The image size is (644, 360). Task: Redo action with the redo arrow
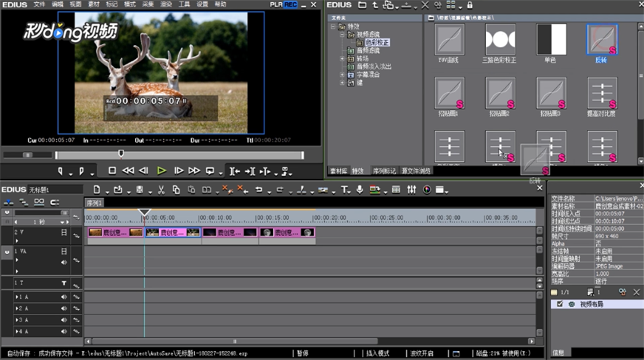[280, 190]
